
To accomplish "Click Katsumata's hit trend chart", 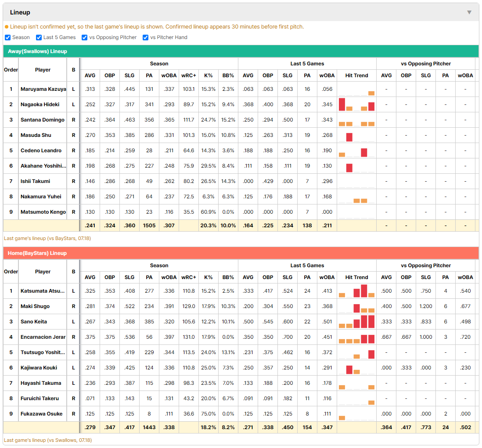I will [x=356, y=291].
